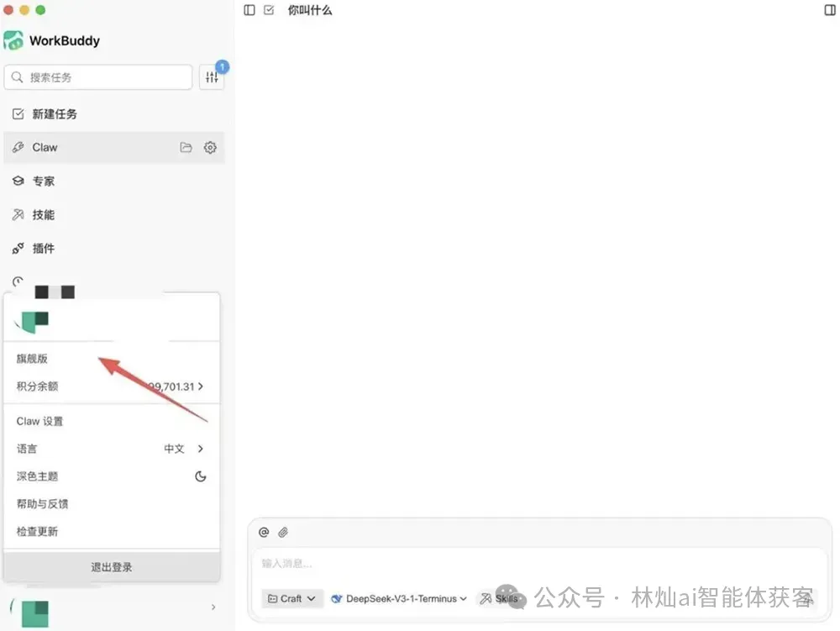
Task: Expand the account chevron at sidebar bottom
Action: tap(213, 607)
